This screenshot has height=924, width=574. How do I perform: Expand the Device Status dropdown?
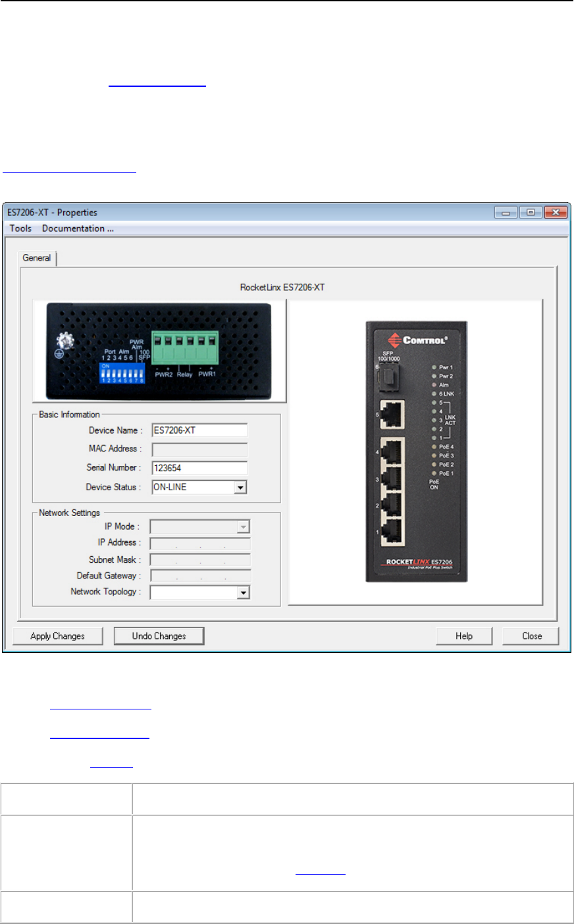click(x=240, y=488)
